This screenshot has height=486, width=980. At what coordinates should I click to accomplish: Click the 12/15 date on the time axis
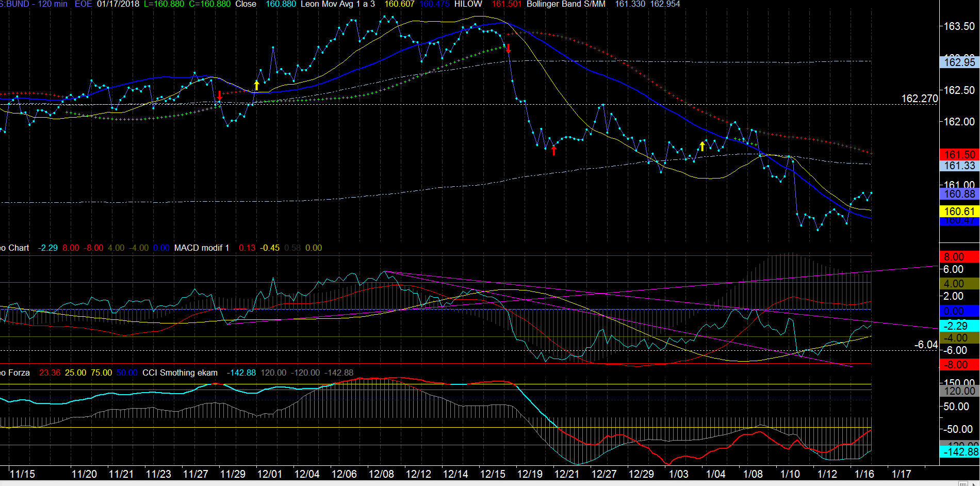tap(493, 474)
